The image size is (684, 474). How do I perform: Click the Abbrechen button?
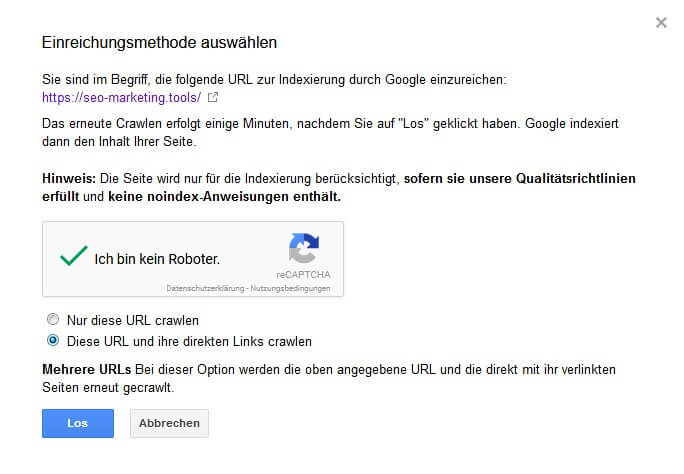169,423
